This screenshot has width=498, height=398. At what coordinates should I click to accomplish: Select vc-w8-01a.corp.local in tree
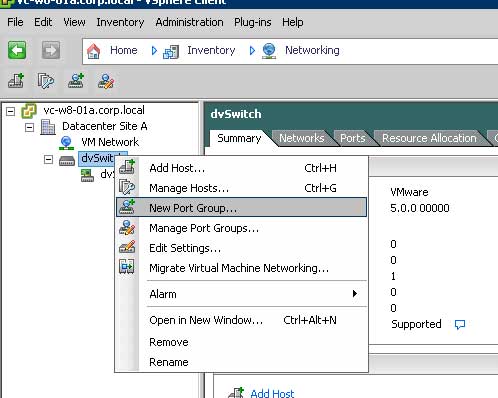pyautogui.click(x=94, y=110)
